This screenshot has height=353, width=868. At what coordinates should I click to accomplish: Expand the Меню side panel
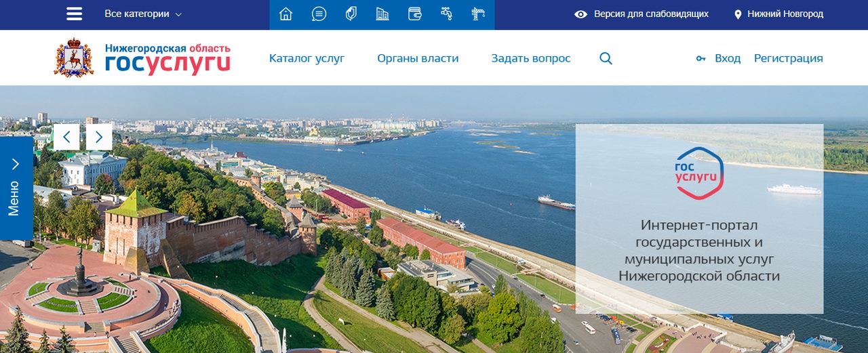click(16, 188)
